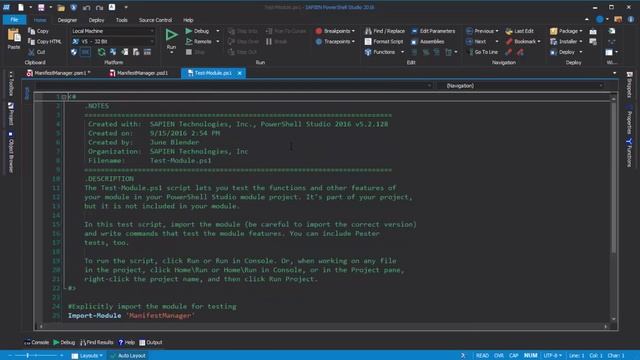Screen dimensions: 640x360
Task: Open Find / Replace
Action: pyautogui.click(x=385, y=31)
